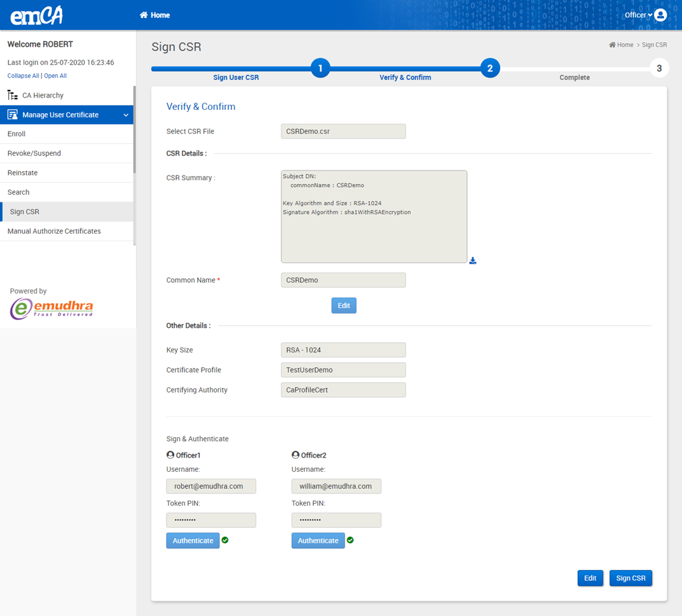Viewport: 682px width, 616px height.
Task: Collapse the Manage User Certificate menu
Action: [x=126, y=115]
